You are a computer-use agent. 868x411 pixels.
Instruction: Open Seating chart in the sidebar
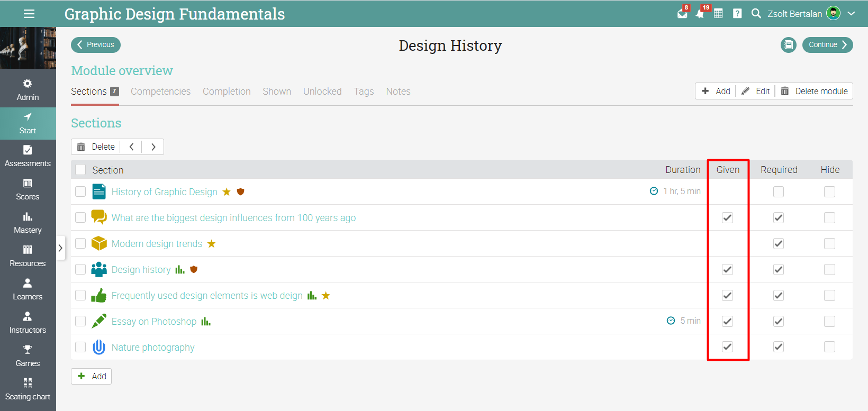click(28, 390)
